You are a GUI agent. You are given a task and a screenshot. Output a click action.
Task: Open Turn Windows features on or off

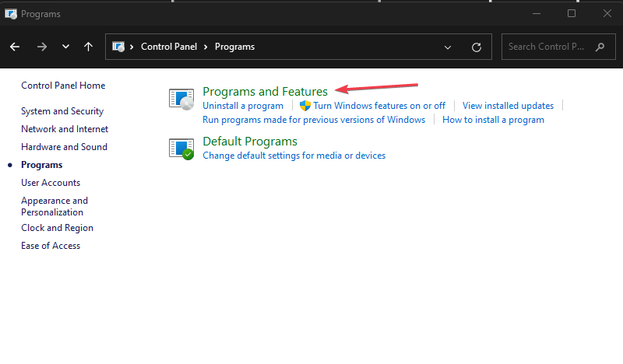(379, 106)
